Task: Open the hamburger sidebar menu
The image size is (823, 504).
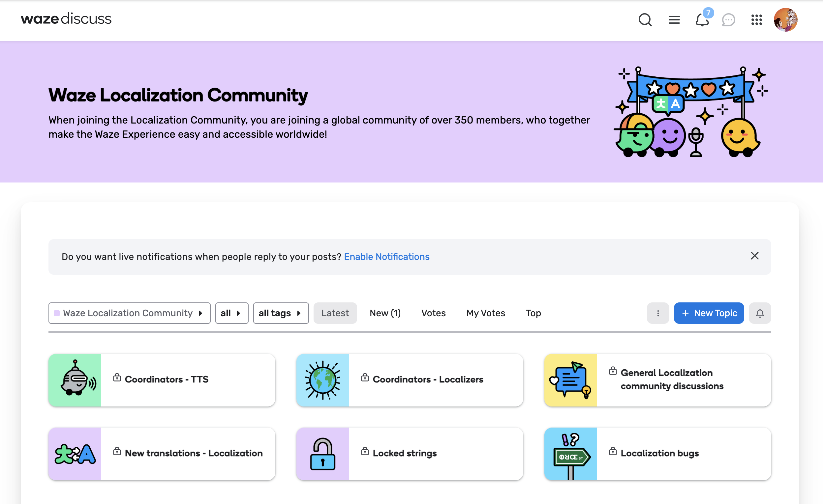Action: [x=674, y=20]
